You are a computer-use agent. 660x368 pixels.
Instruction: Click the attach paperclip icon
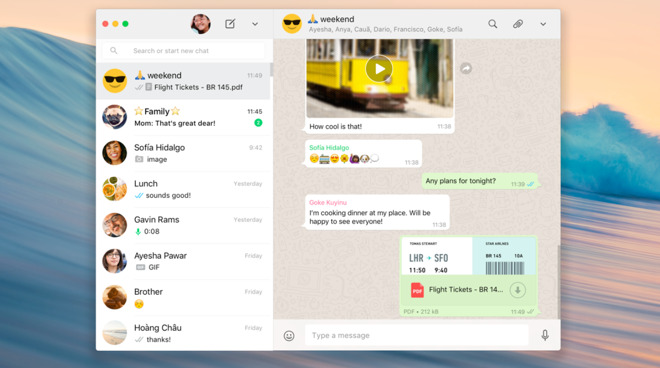click(x=518, y=24)
